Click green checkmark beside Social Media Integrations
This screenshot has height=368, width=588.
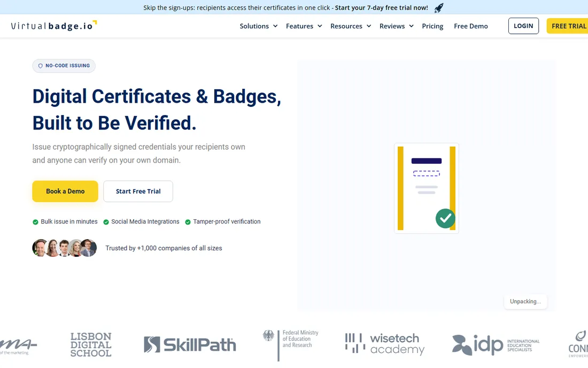[x=106, y=222]
